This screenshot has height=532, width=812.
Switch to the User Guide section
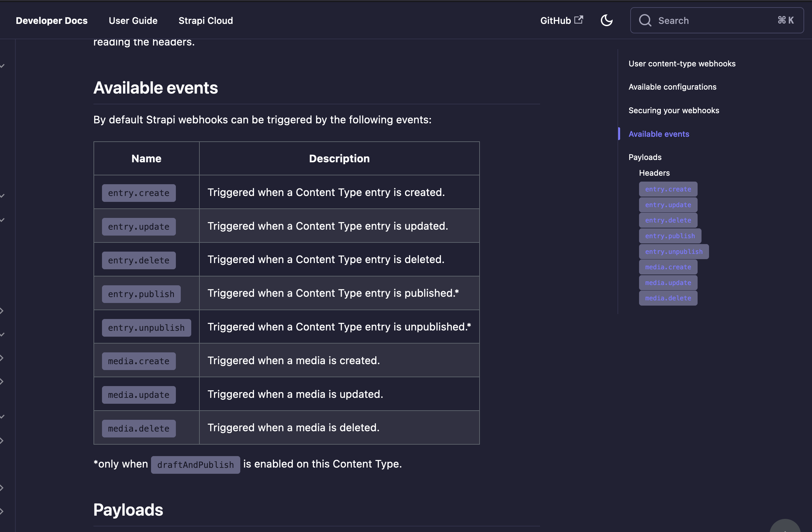[x=133, y=21]
